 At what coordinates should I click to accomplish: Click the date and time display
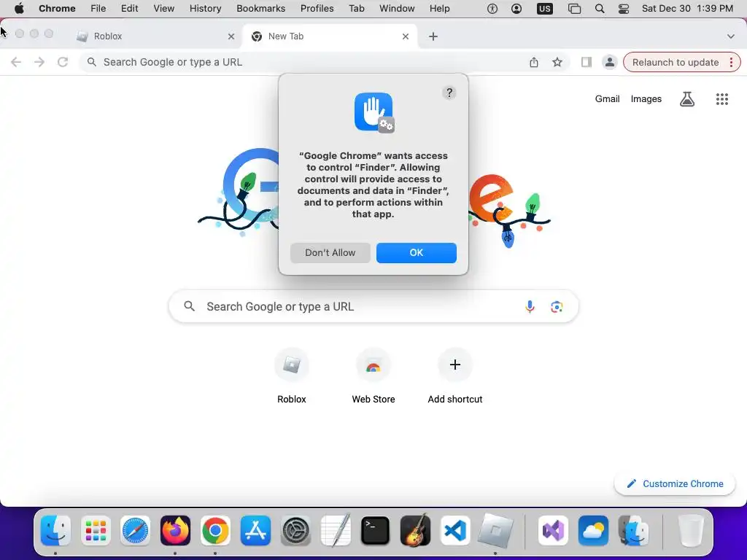(x=687, y=9)
